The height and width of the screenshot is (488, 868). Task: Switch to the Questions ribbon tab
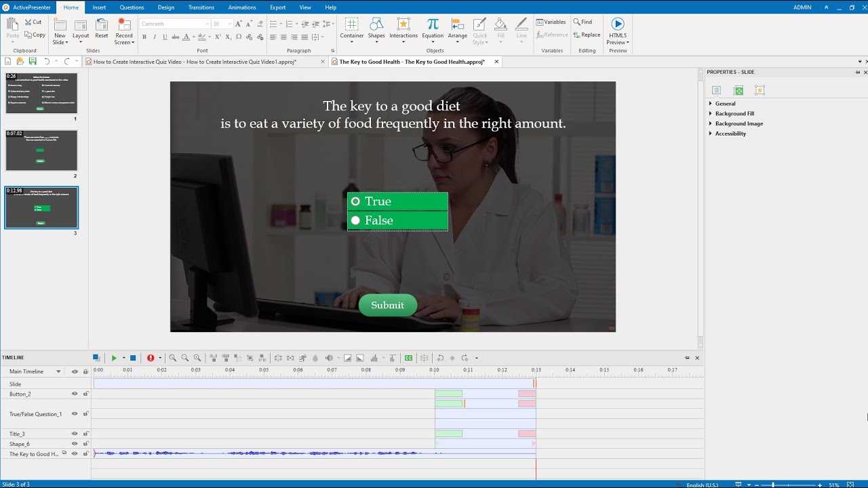[x=132, y=7]
